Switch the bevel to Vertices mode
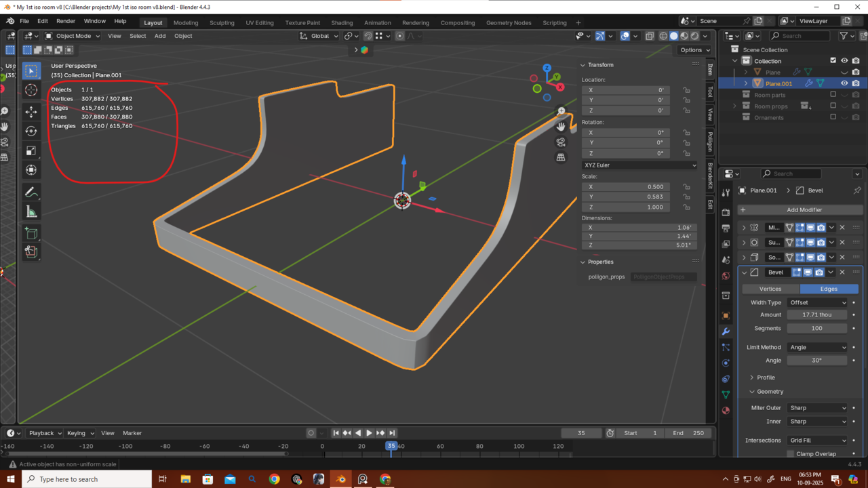868x488 pixels. coord(770,289)
